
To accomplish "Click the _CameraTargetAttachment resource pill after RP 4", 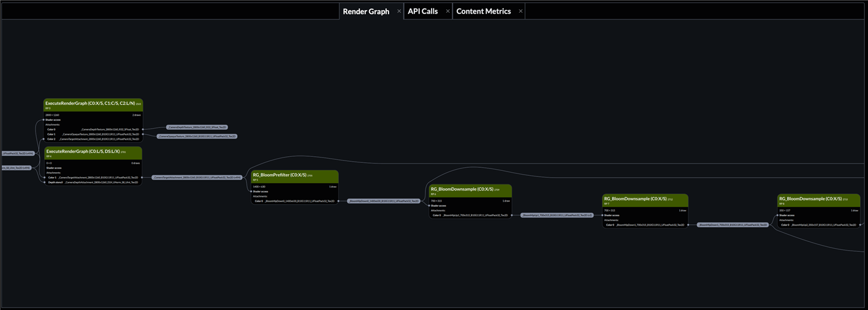I will 197,178.
